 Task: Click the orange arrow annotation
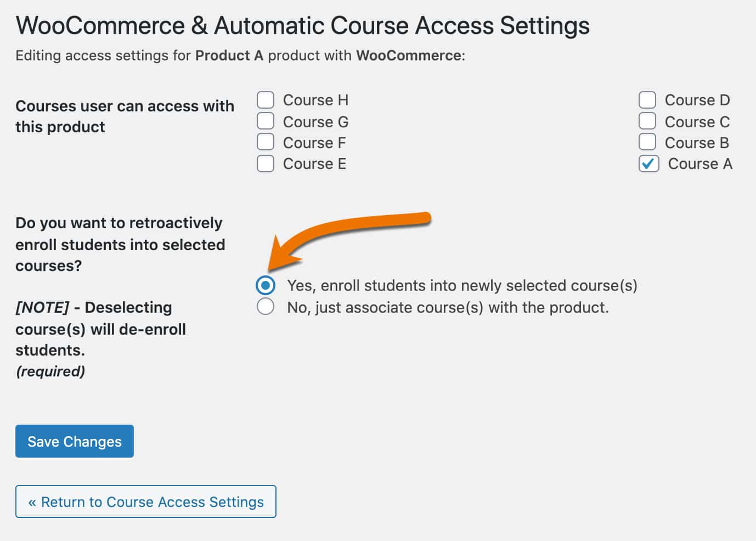click(351, 240)
